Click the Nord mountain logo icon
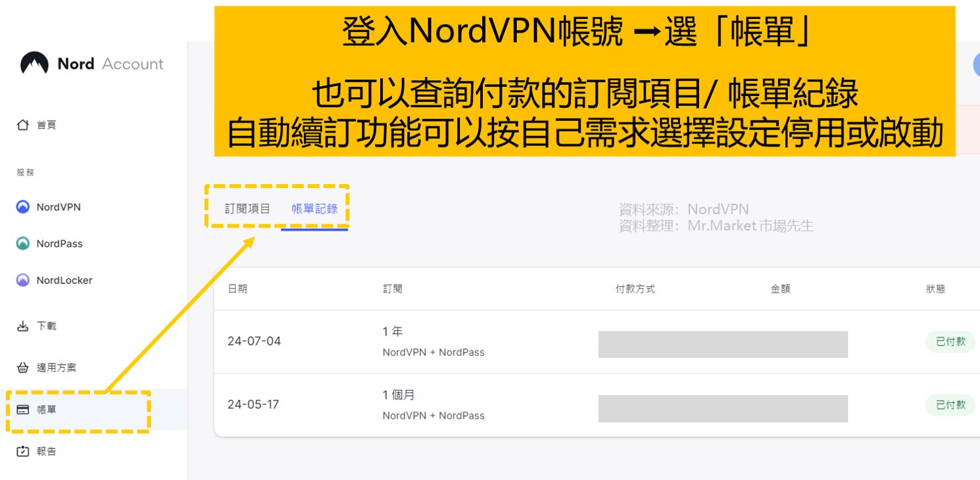Image resolution: width=980 pixels, height=480 pixels. pos(34,63)
